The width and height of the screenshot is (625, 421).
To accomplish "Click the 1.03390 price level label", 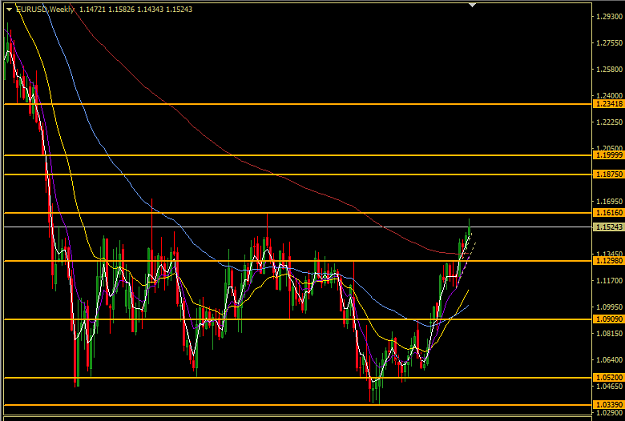I will coord(608,405).
